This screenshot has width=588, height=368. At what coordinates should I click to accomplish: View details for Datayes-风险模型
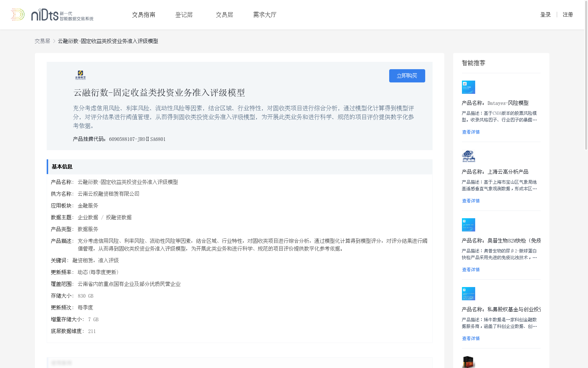471,132
